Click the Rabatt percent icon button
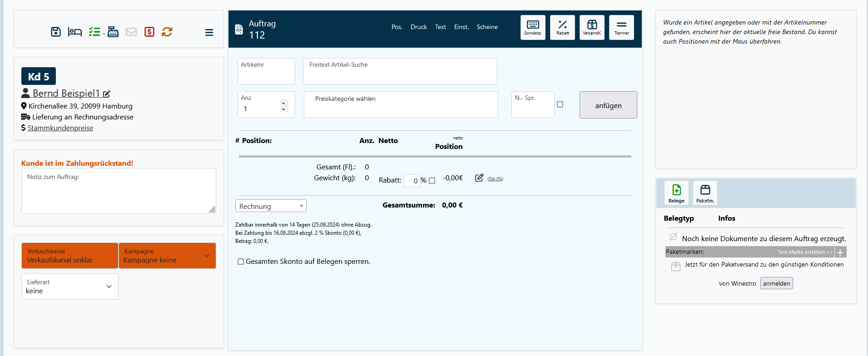 click(x=562, y=27)
